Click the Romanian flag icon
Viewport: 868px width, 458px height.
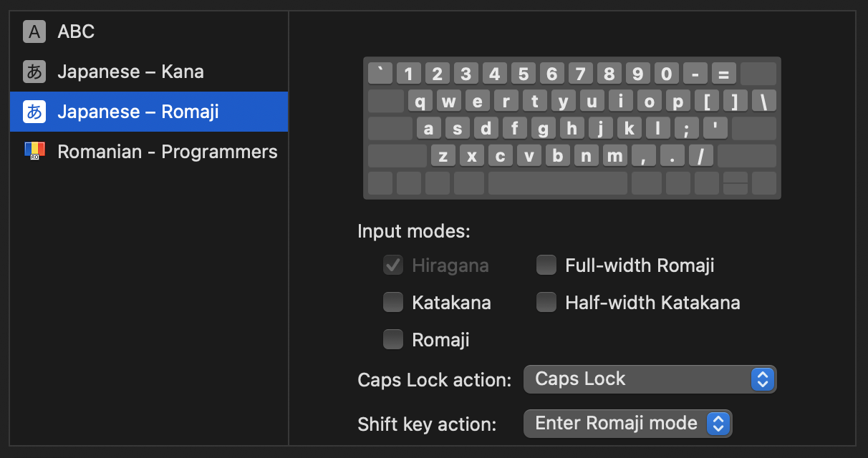pyautogui.click(x=34, y=151)
